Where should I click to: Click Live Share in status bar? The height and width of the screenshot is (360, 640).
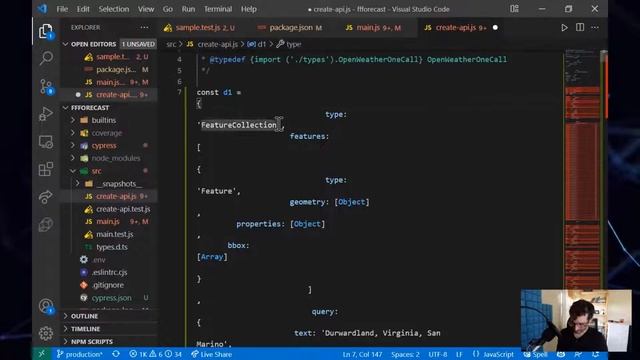[x=211, y=354]
